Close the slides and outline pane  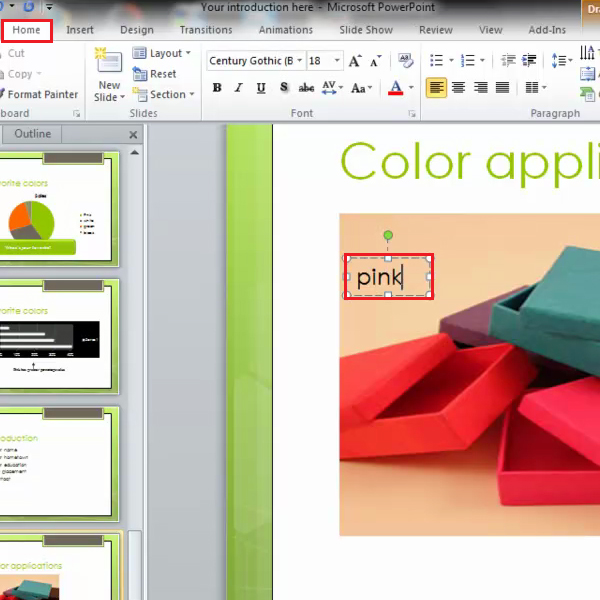tap(133, 135)
